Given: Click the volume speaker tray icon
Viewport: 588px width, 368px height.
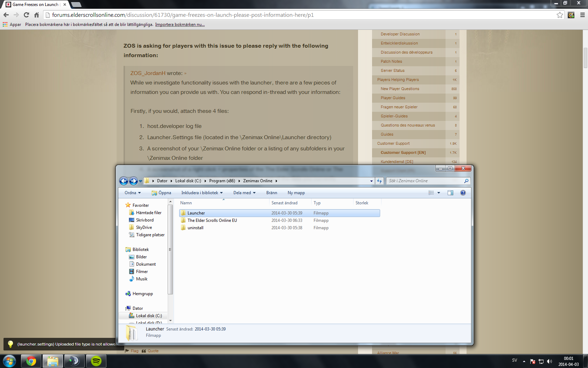Looking at the screenshot, I should [x=549, y=361].
